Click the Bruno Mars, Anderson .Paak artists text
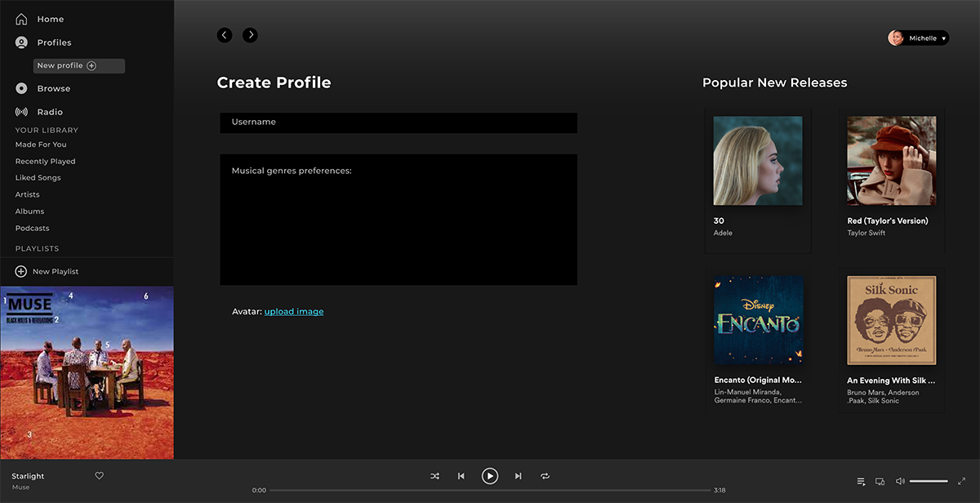The image size is (980, 503). [883, 396]
